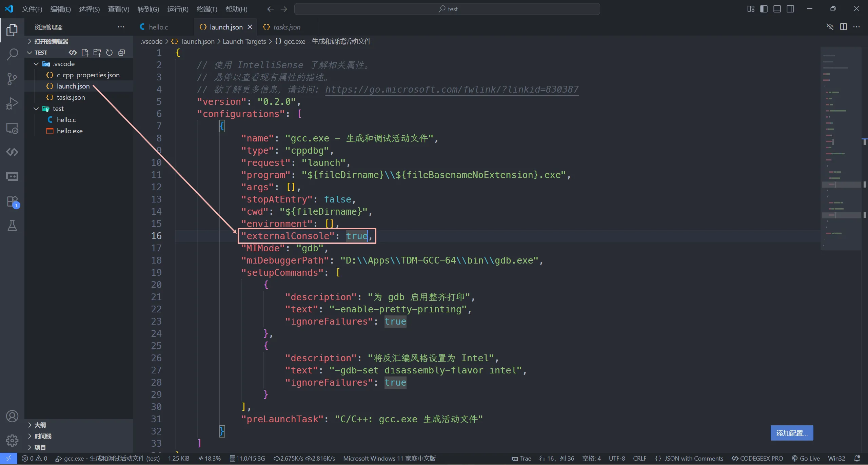The width and height of the screenshot is (868, 465).
Task: Open the 终端(T) menu
Action: (206, 9)
